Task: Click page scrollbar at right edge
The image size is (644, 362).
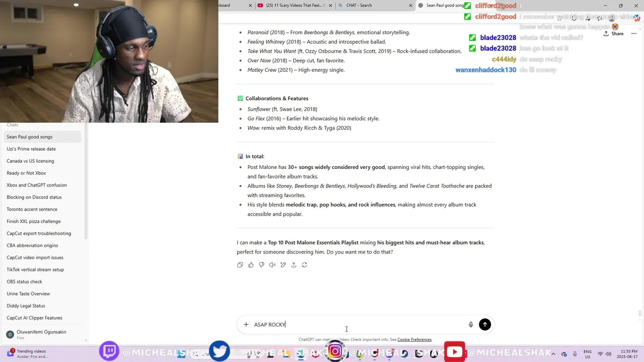Action: pyautogui.click(x=640, y=314)
